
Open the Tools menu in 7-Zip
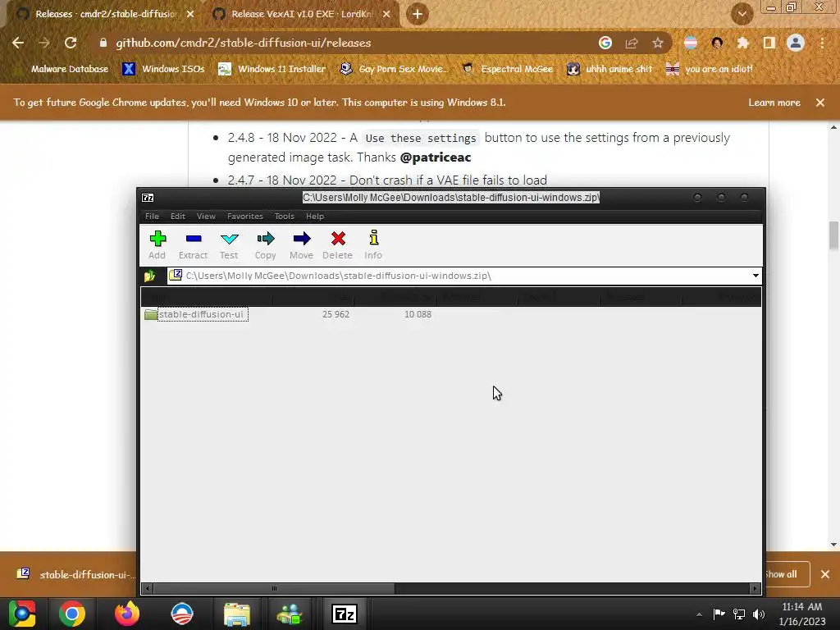pyautogui.click(x=285, y=216)
